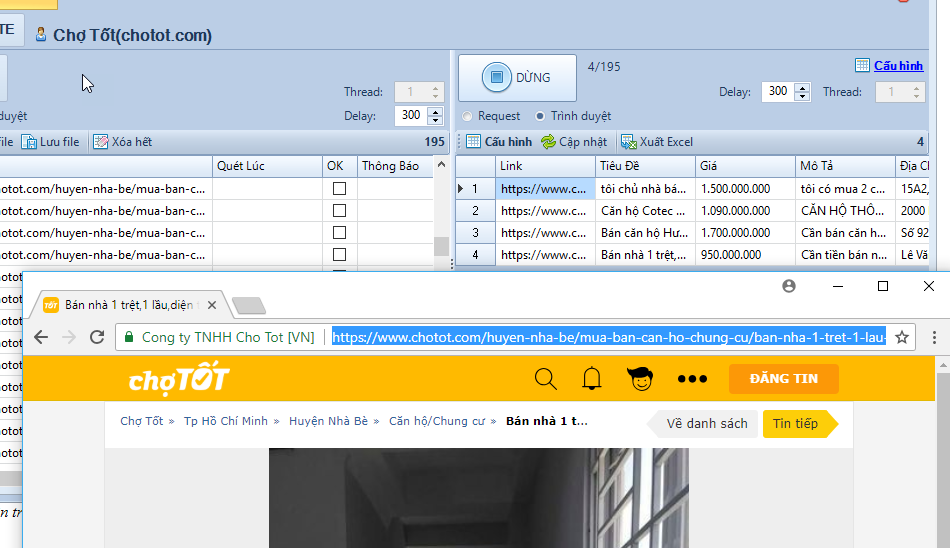Image resolution: width=950 pixels, height=548 pixels.
Task: Select the first huyen-nha-be link row
Action: [x=106, y=189]
